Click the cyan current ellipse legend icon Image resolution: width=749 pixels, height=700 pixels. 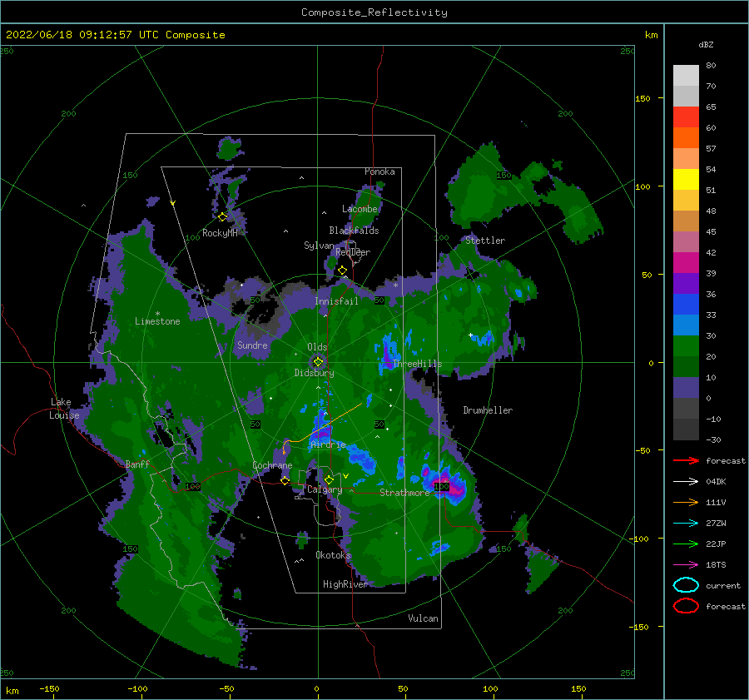pyautogui.click(x=686, y=585)
